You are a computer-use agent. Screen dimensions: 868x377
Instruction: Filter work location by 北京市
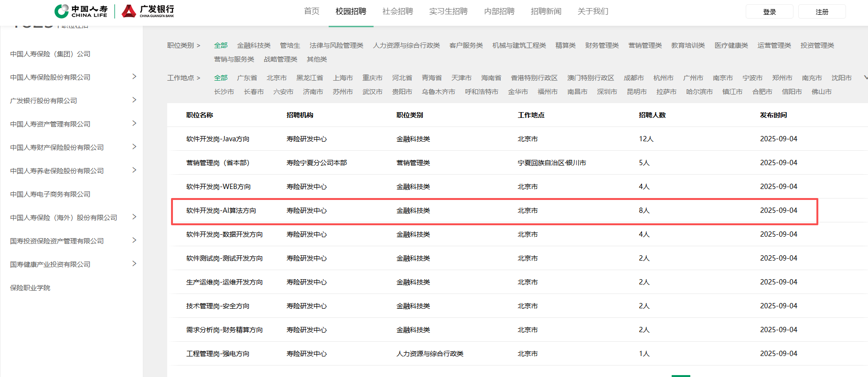pos(277,78)
